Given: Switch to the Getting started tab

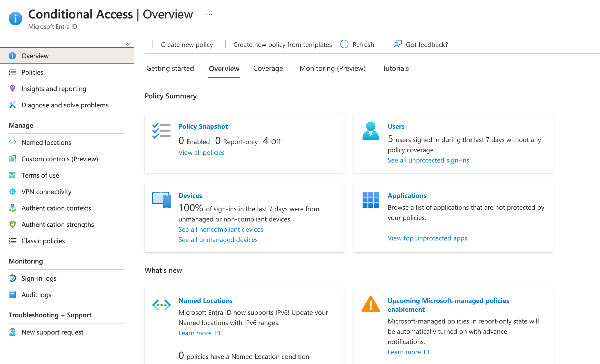Looking at the screenshot, I should [x=170, y=68].
